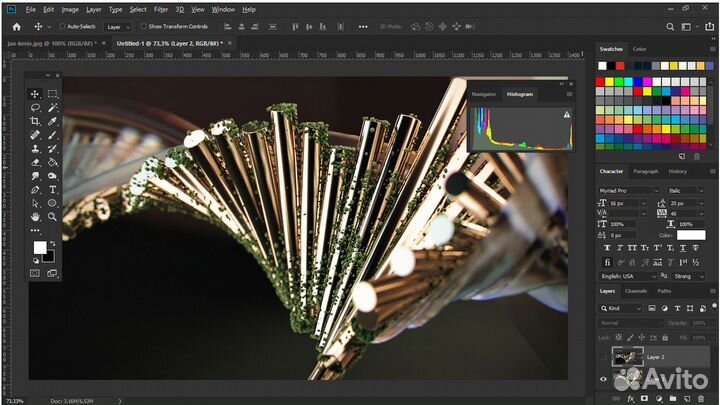Enable the Auto-Select checkbox
720x405 pixels.
pyautogui.click(x=62, y=26)
